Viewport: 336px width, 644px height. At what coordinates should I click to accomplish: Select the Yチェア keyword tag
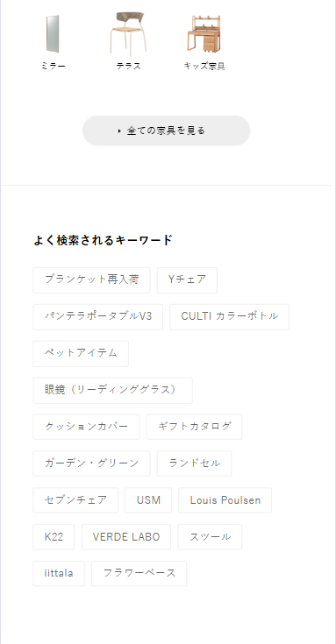(187, 280)
